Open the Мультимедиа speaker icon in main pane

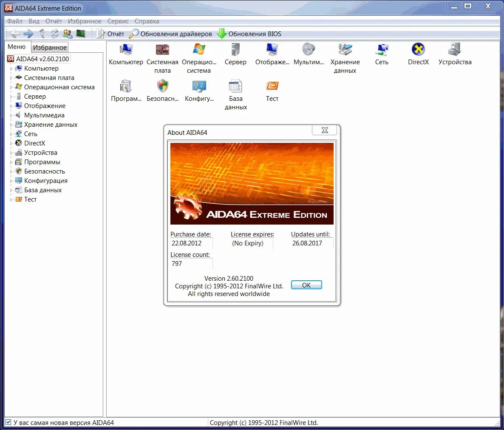coord(309,49)
